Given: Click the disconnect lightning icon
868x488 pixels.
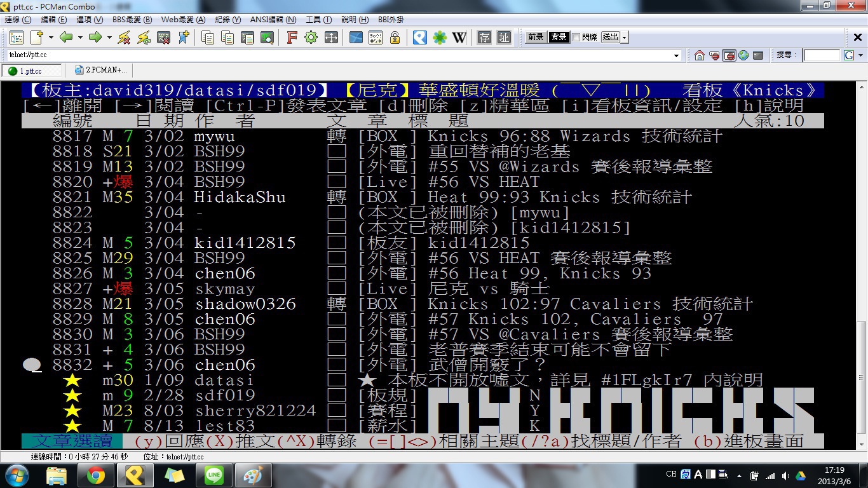Looking at the screenshot, I should click(124, 37).
